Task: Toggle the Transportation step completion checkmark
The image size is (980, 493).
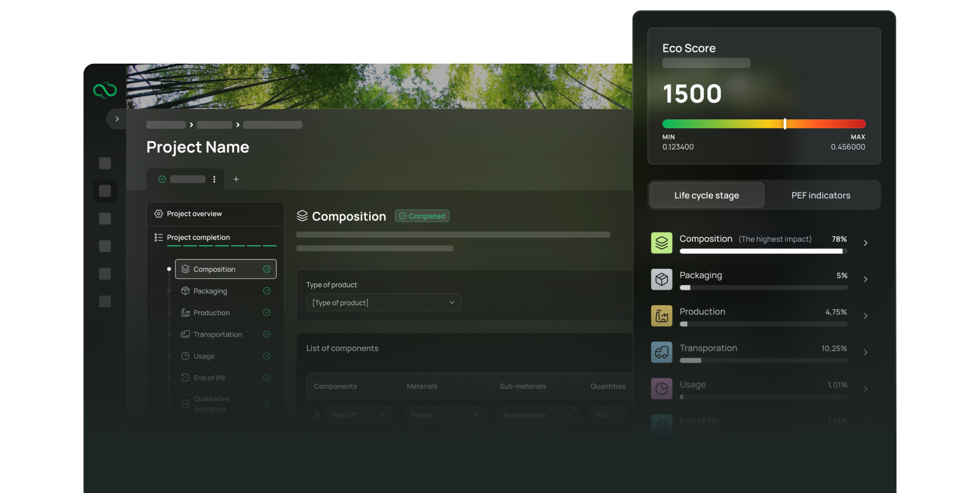Action: click(267, 334)
